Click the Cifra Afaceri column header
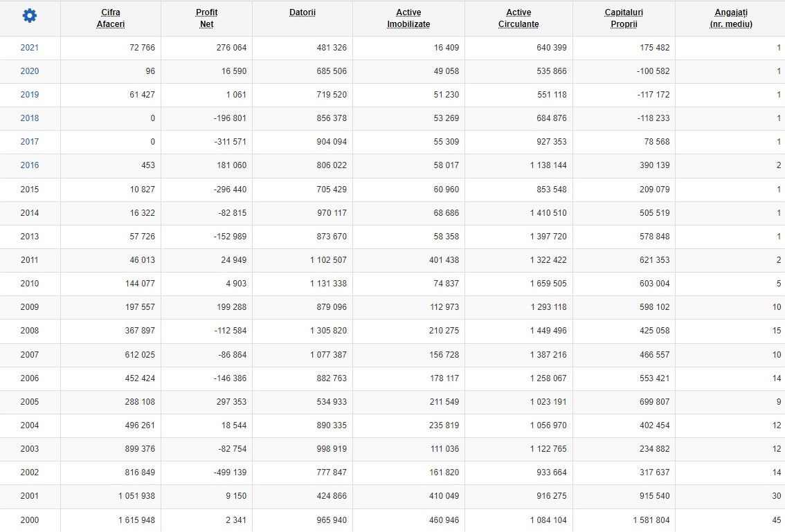This screenshot has height=532, width=785. [111, 18]
